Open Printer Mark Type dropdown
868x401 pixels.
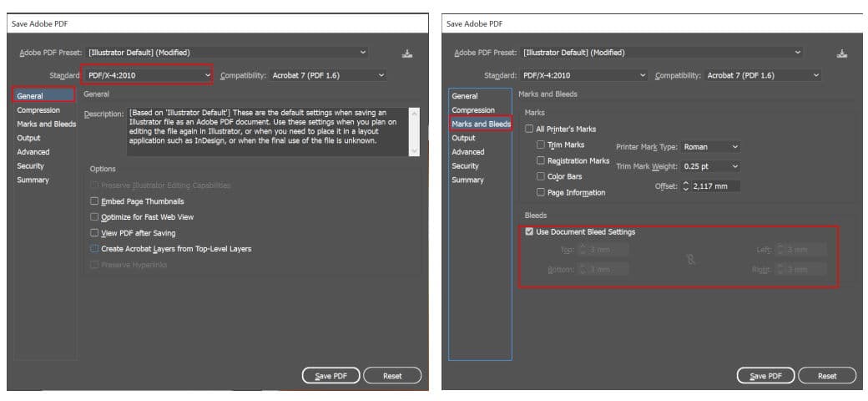click(x=711, y=147)
